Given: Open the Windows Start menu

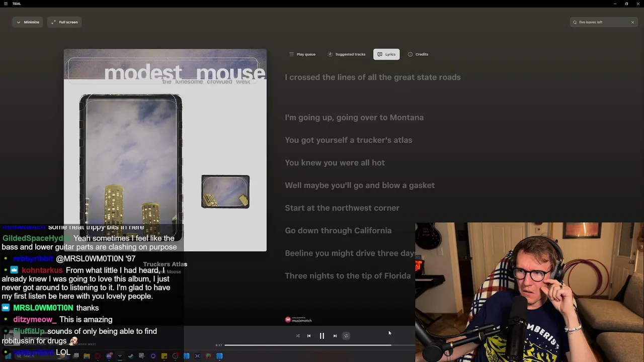Looking at the screenshot, I should click(8, 356).
